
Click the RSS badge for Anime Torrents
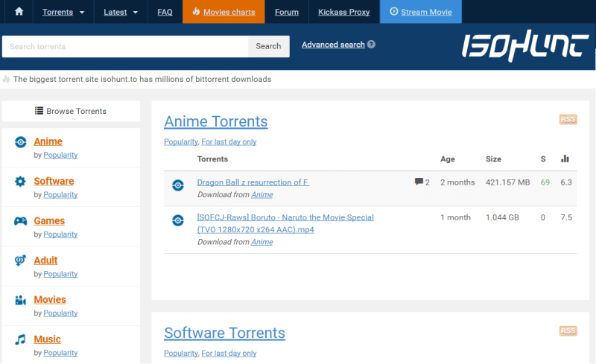568,119
